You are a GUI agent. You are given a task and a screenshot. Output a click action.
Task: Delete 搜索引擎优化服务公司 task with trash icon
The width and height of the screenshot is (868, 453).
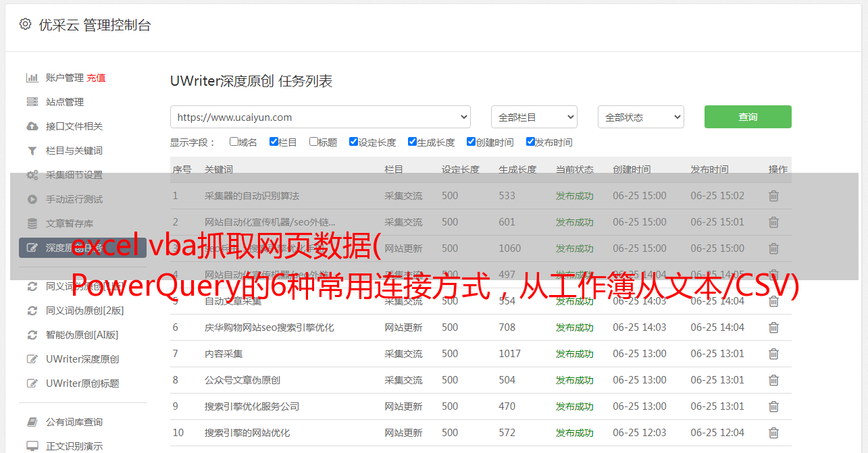tap(773, 406)
